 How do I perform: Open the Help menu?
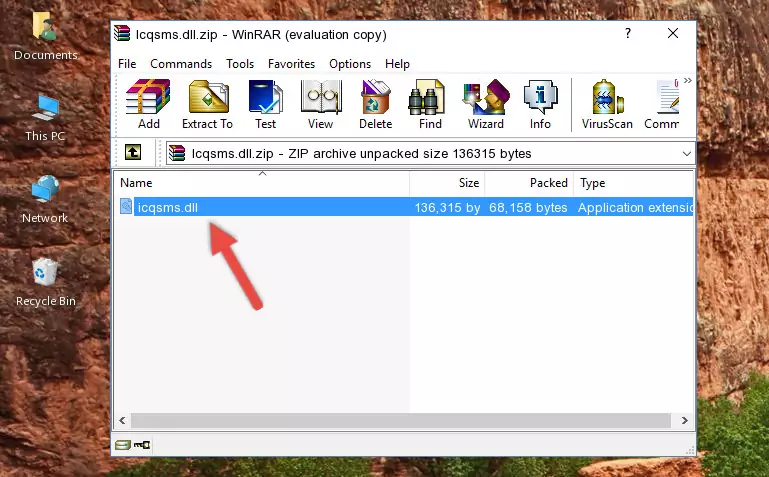[397, 64]
